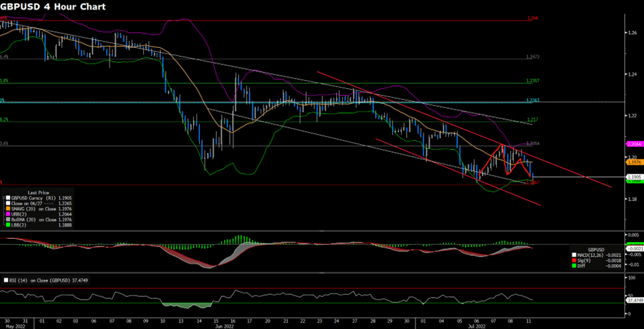This screenshot has width=644, height=329.
Task: Collapse the Last Price legend tree
Action: click(2, 198)
